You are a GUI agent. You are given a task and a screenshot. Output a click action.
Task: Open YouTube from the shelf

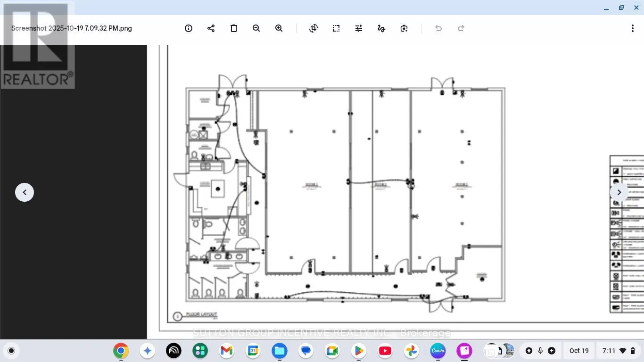[385, 351]
